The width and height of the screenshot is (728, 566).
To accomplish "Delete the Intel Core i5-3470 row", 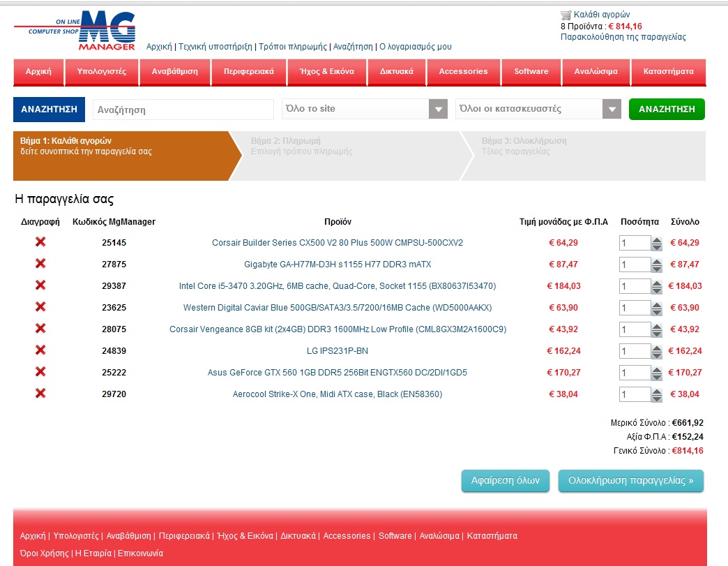I will (x=40, y=285).
